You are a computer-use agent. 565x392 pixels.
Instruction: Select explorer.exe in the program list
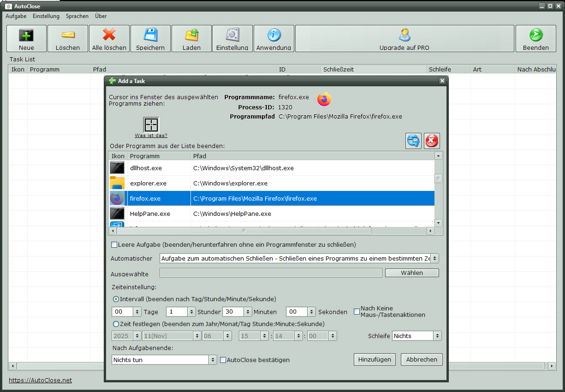[148, 183]
